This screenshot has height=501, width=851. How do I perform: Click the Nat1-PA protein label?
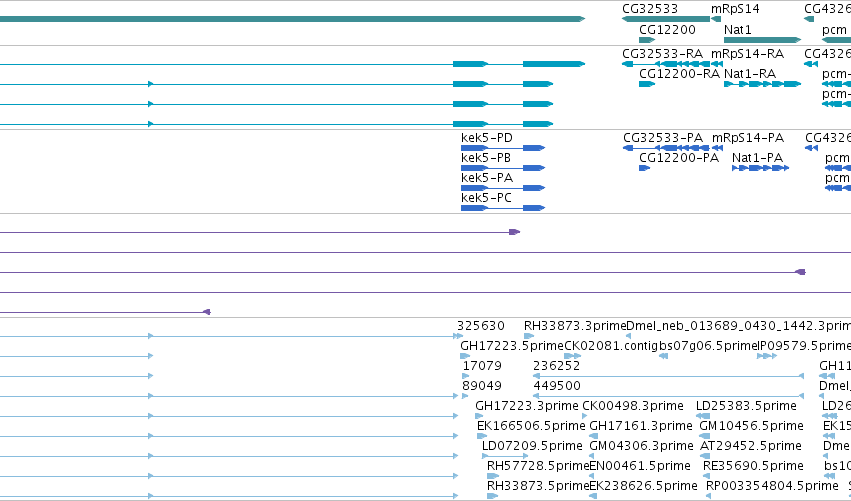tap(758, 158)
